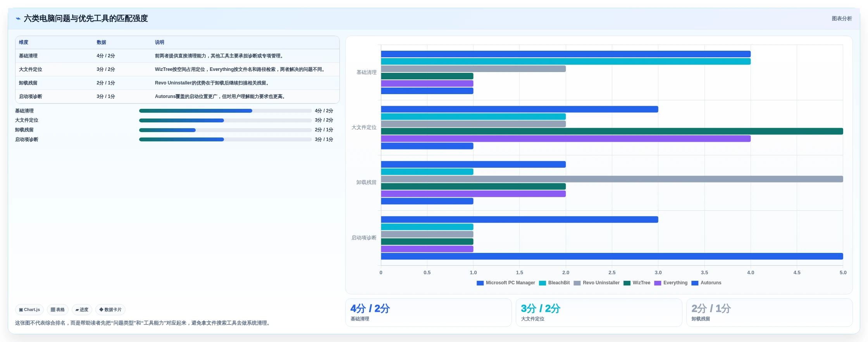
Task: Select the 图表分析 label in the header
Action: tap(842, 19)
